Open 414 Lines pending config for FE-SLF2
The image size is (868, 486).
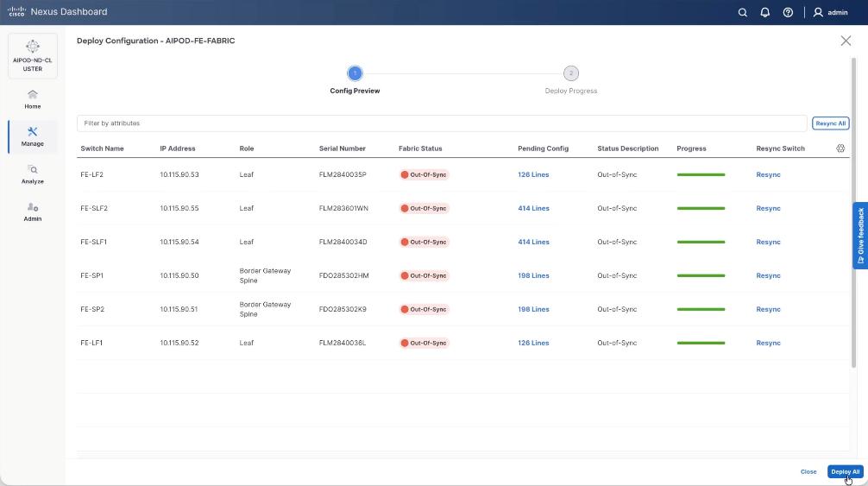(x=533, y=208)
